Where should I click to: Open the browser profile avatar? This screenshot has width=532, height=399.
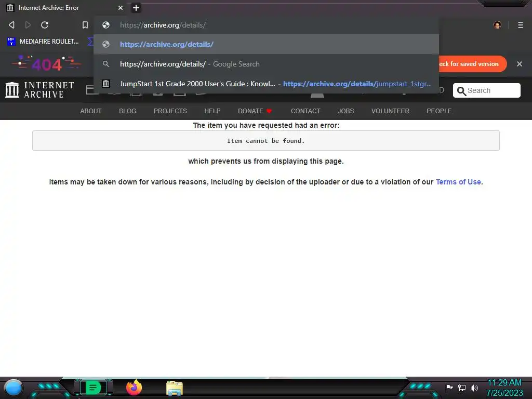497,25
